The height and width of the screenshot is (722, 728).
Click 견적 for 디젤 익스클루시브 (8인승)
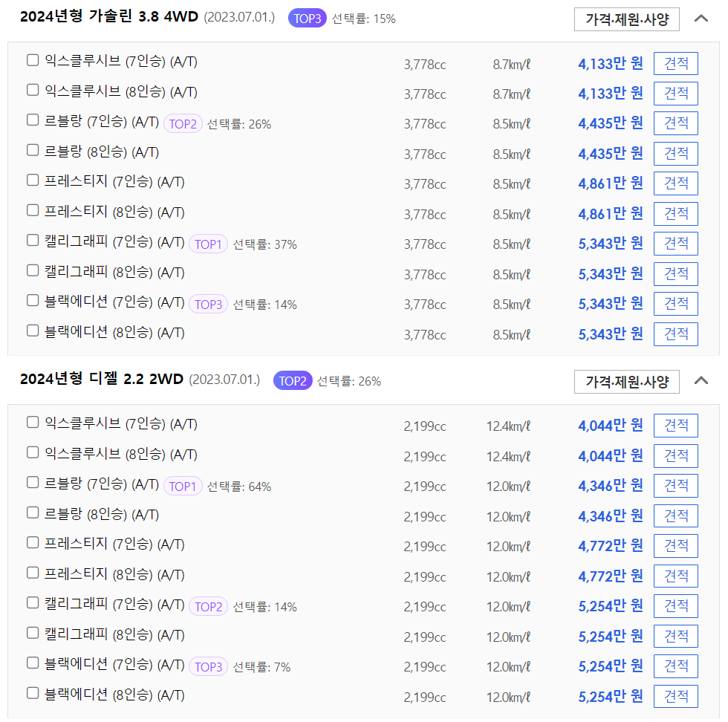coord(675,455)
